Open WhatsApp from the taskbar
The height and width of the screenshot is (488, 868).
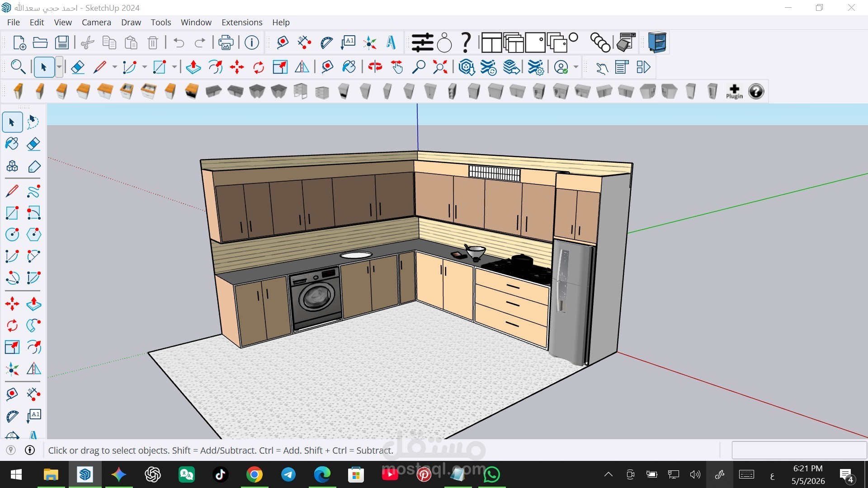point(492,474)
